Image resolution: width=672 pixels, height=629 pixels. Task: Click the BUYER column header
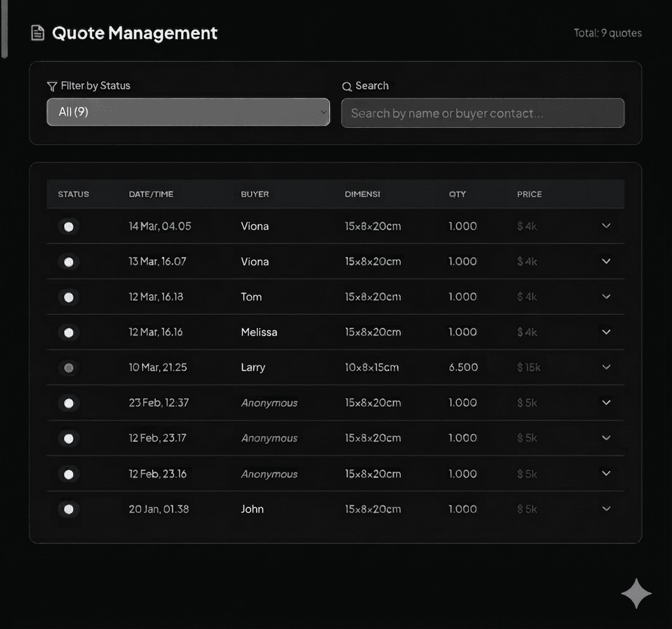tap(255, 194)
